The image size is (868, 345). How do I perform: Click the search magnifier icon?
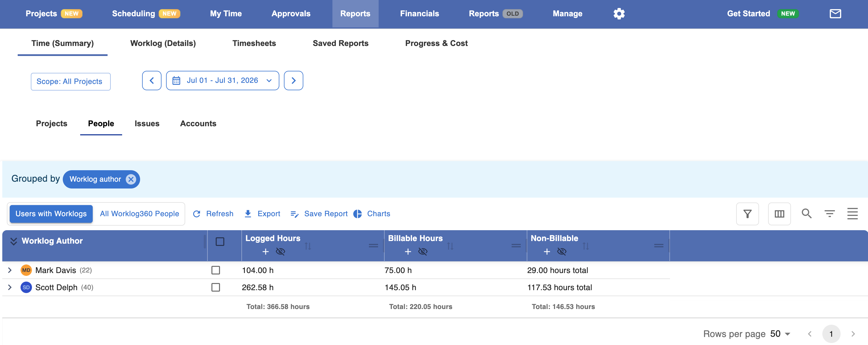806,213
